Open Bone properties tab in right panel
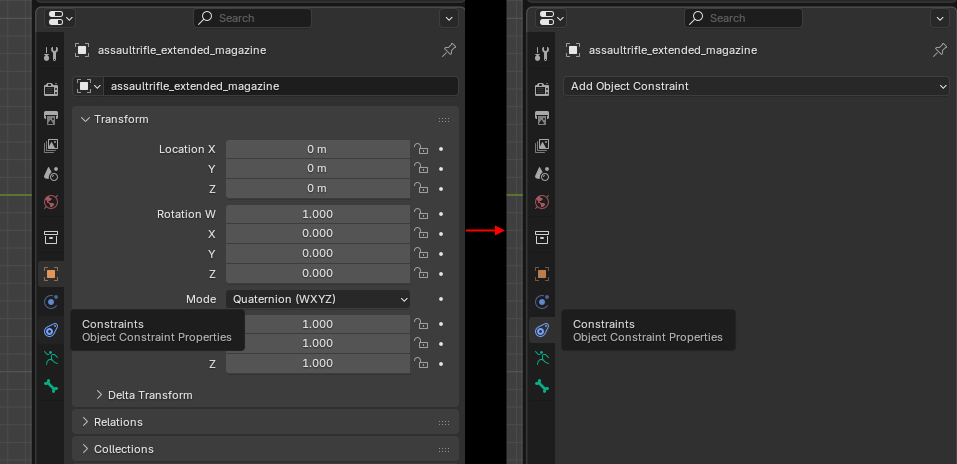Screen dimensions: 957x464 click(542, 386)
